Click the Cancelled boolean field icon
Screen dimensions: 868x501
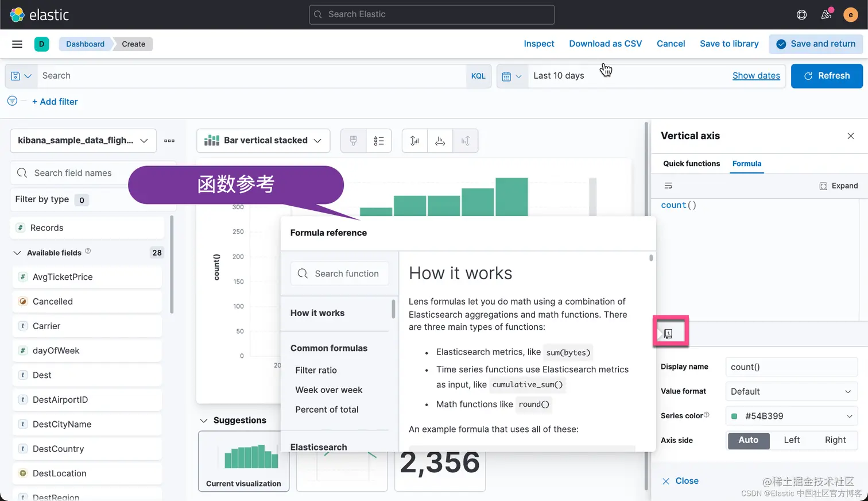tap(23, 301)
